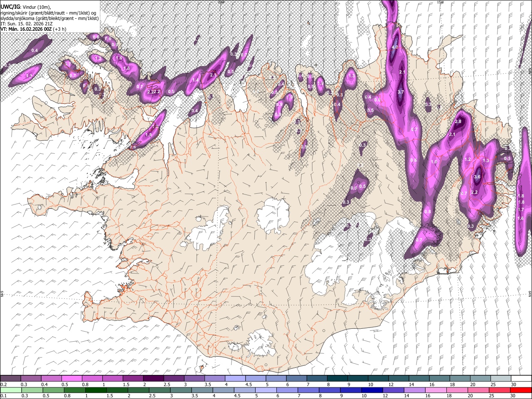Select the bright pink upper swatch between 0.5 and 0.8
532x399 pixels.
pyautogui.click(x=71, y=379)
